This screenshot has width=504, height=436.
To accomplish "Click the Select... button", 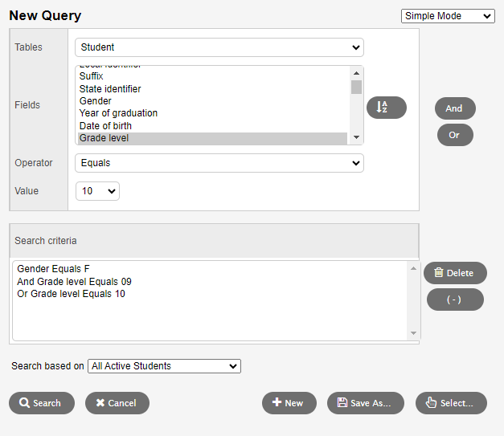I will 451,403.
